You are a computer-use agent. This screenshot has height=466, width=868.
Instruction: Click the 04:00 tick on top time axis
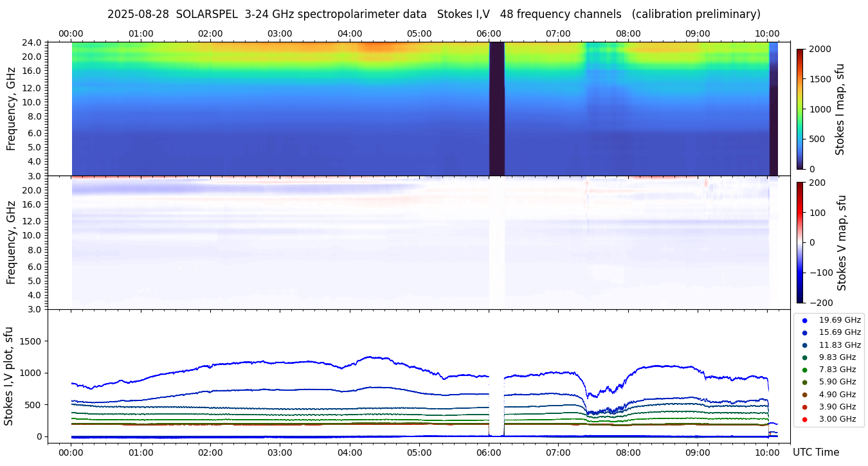click(350, 33)
